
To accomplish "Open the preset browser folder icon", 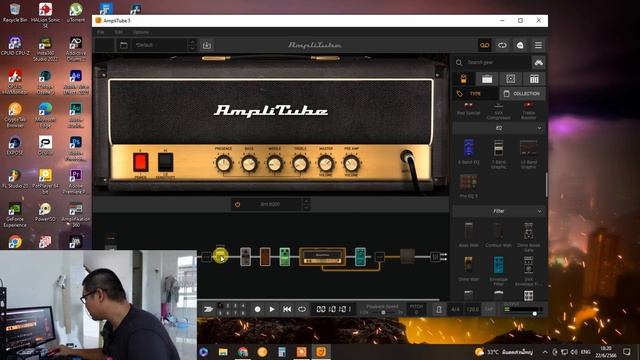I will pyautogui.click(x=124, y=45).
